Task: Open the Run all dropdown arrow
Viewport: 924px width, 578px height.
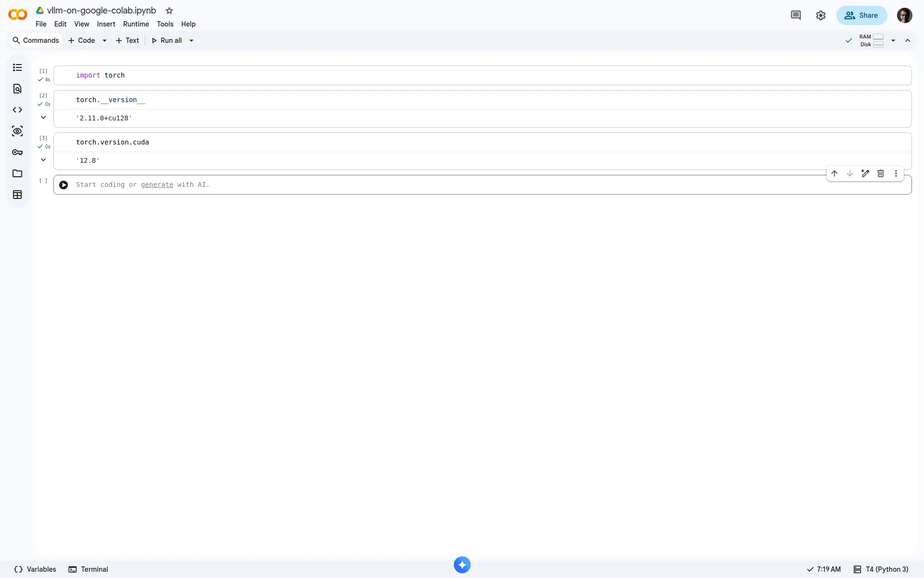Action: pyautogui.click(x=192, y=40)
